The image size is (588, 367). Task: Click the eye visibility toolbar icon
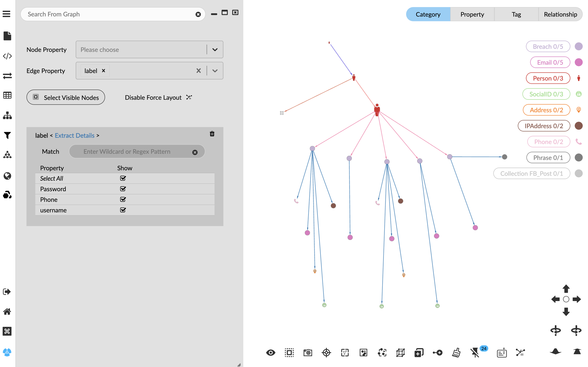pos(271,352)
